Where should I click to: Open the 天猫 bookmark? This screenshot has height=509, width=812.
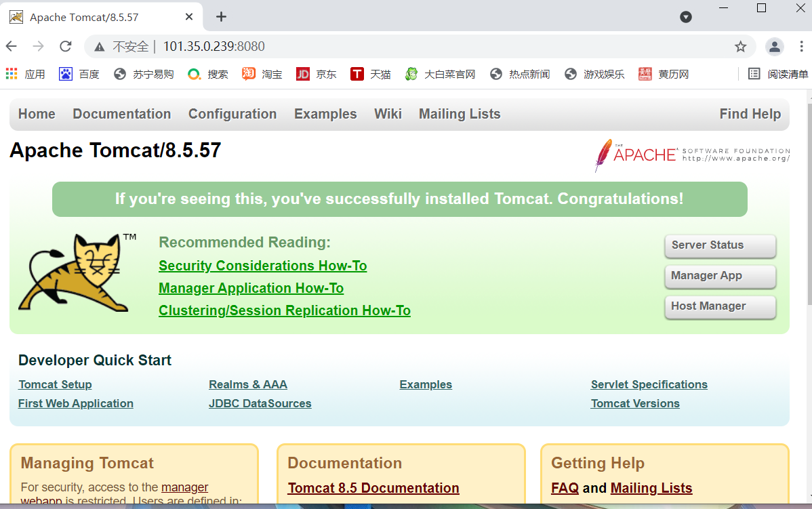tap(370, 74)
